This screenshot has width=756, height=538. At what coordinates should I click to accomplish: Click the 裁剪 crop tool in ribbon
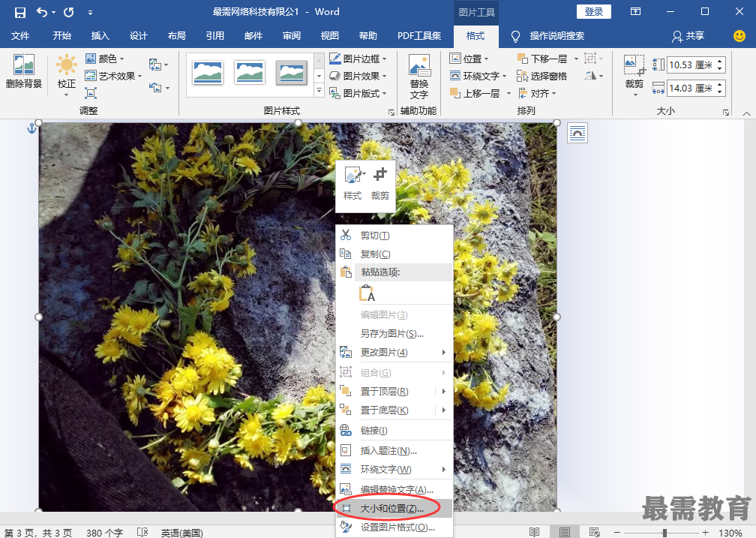(634, 75)
